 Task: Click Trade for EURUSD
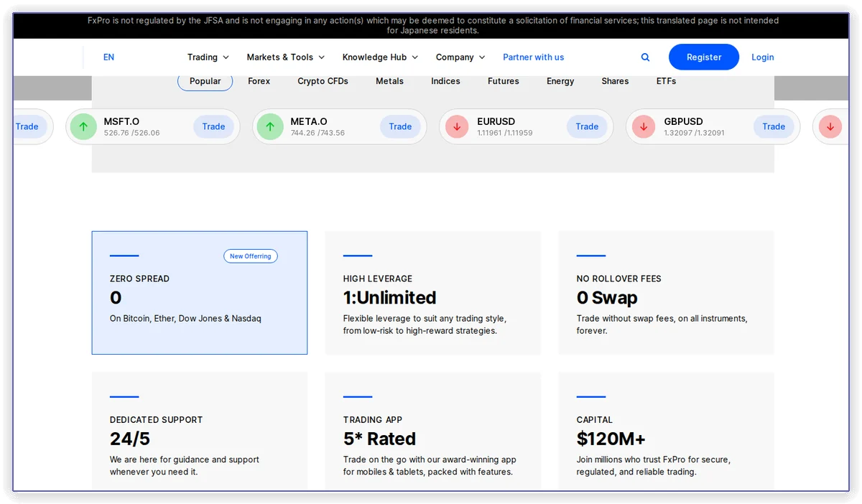(587, 126)
